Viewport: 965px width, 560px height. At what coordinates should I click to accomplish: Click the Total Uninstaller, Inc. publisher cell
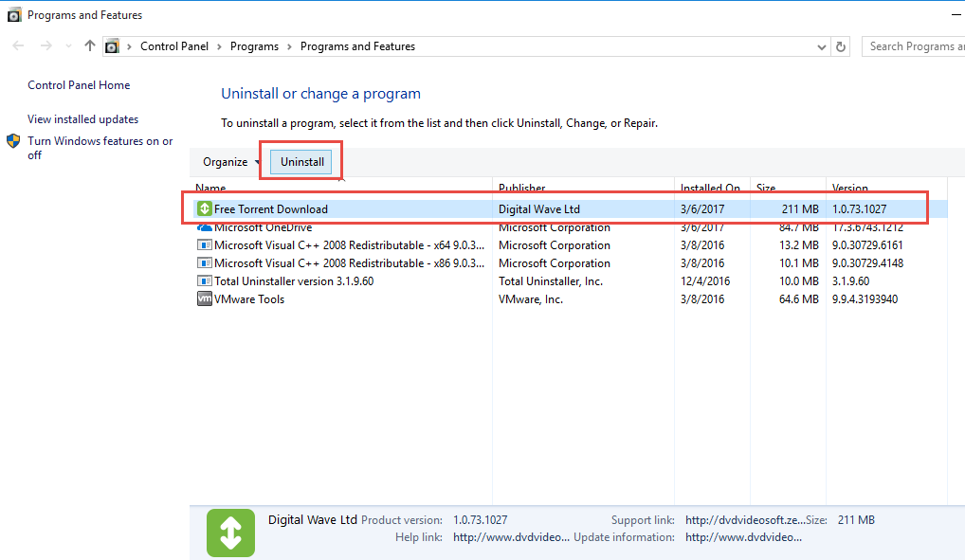551,281
